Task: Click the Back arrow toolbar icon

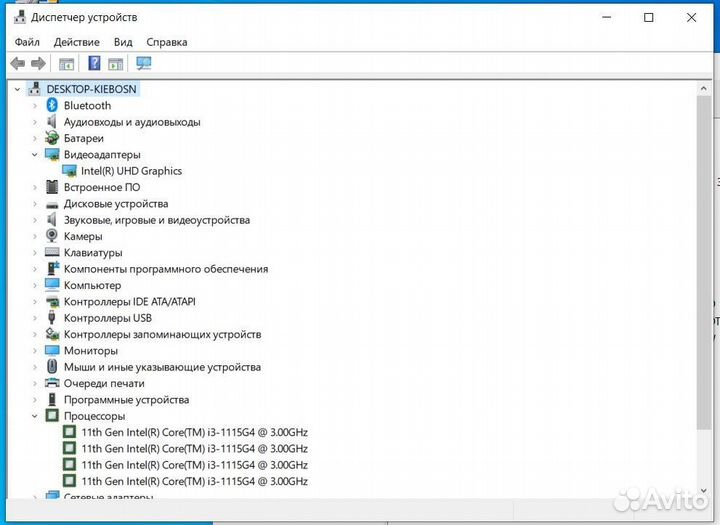Action: click(x=18, y=63)
